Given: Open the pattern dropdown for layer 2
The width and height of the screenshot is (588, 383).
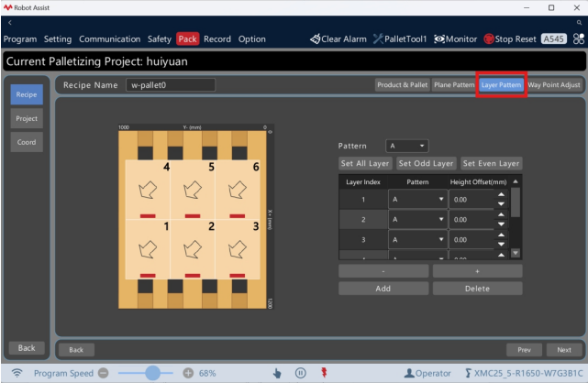Looking at the screenshot, I should coord(417,219).
